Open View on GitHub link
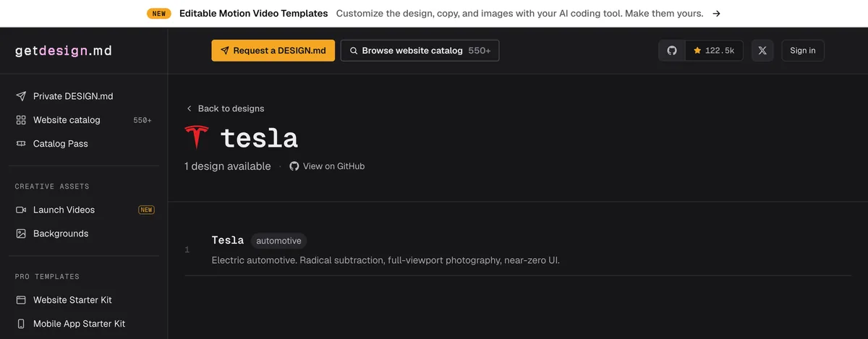 pyautogui.click(x=327, y=166)
